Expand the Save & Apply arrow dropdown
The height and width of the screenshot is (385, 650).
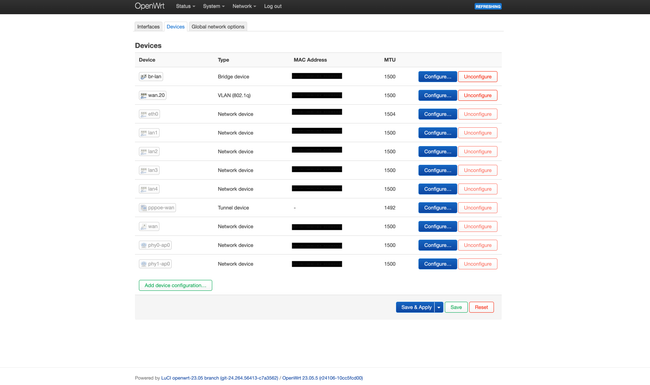439,307
